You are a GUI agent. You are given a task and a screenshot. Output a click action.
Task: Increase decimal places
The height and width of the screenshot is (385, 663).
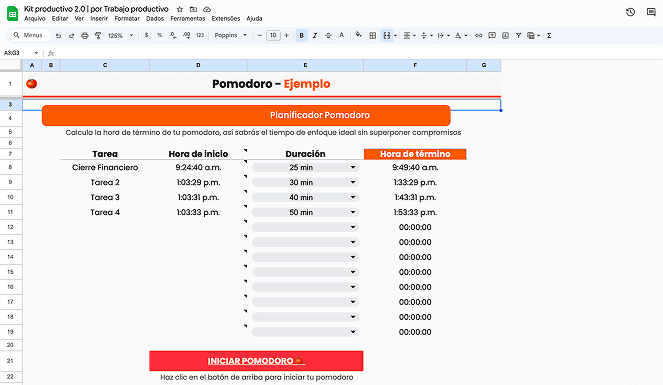click(186, 35)
